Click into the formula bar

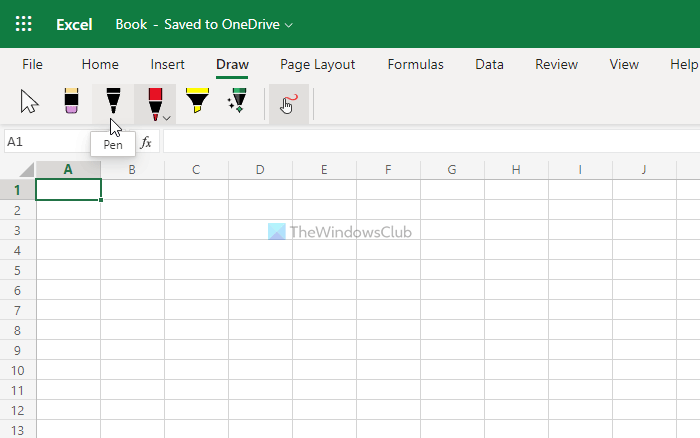click(431, 142)
